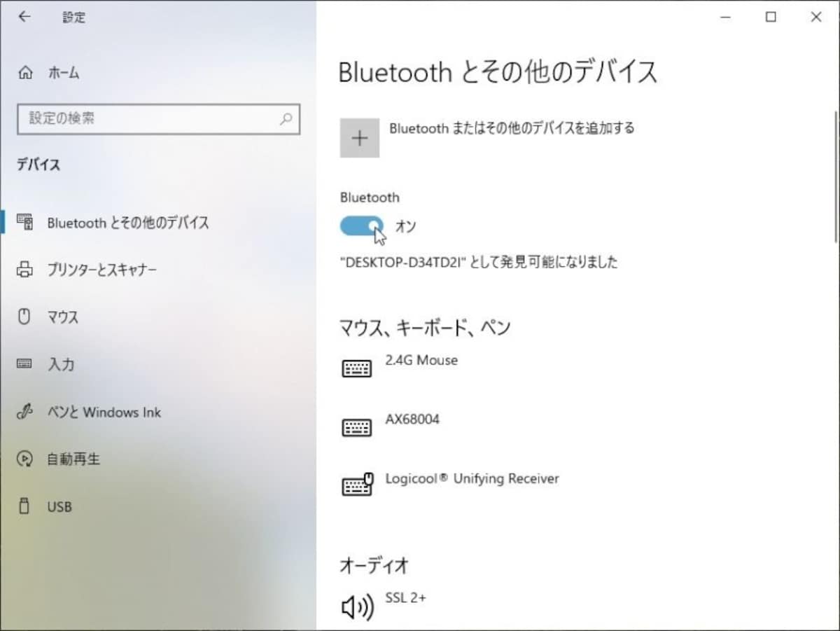
Task: Focus the 設定の検索 search box
Action: [158, 119]
